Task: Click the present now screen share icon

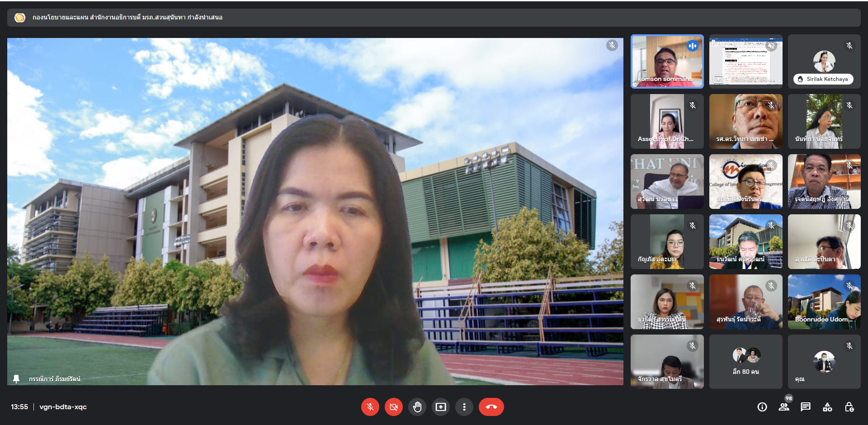Action: (x=440, y=407)
